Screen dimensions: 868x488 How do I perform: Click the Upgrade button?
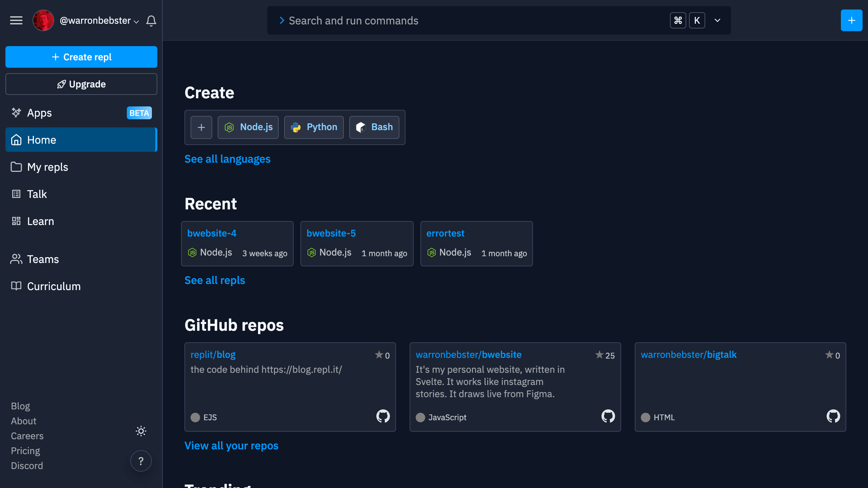pos(81,84)
